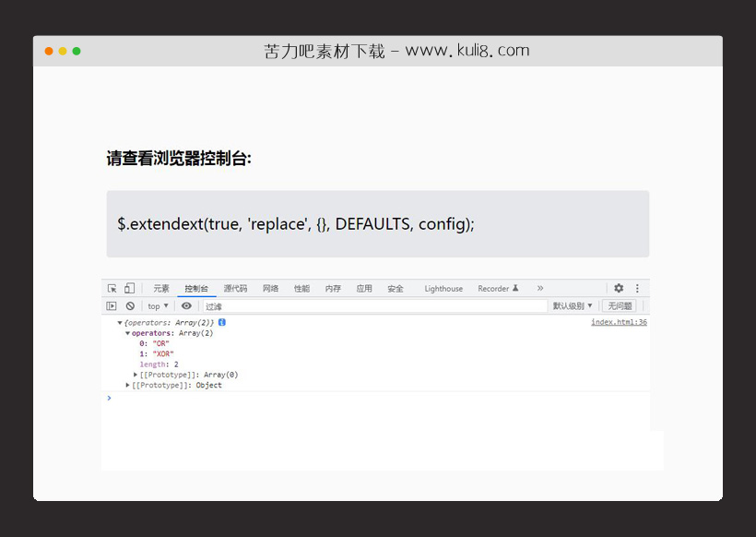756x537 pixels.
Task: Open DevTools settings gear
Action: click(x=619, y=287)
